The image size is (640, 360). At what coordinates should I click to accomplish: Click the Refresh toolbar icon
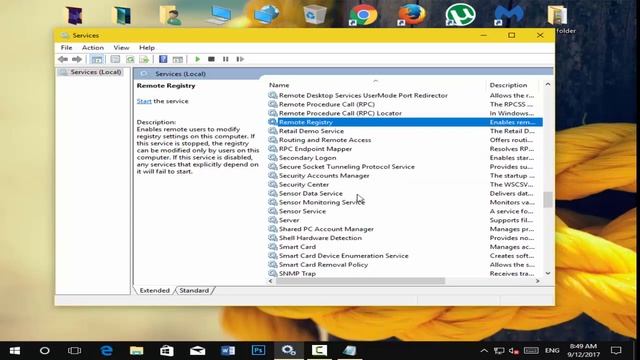130,59
